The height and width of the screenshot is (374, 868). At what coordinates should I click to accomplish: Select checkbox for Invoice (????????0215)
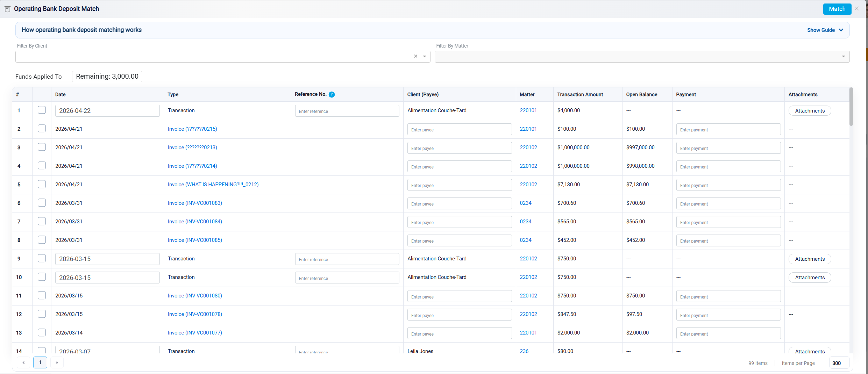tap(42, 129)
